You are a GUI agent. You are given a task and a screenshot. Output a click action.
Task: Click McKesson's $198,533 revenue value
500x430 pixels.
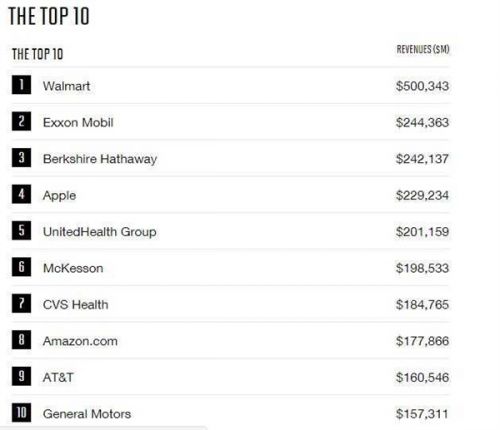click(x=422, y=268)
